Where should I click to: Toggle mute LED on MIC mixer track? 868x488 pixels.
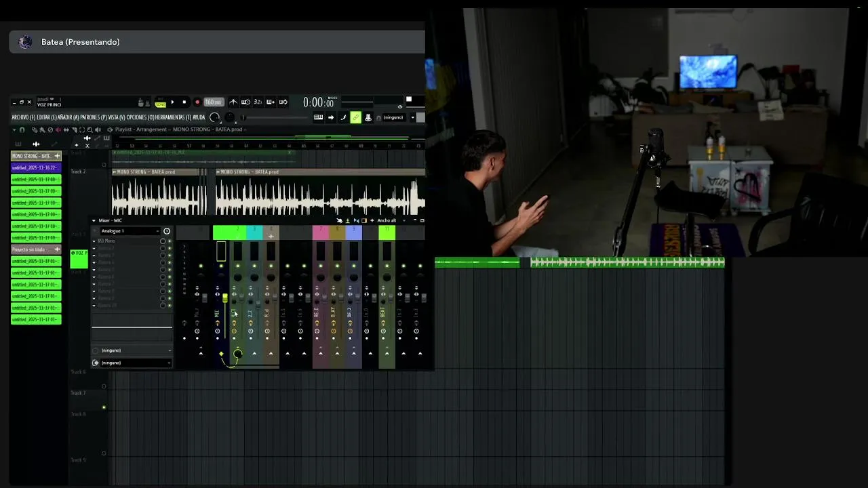[x=221, y=266]
